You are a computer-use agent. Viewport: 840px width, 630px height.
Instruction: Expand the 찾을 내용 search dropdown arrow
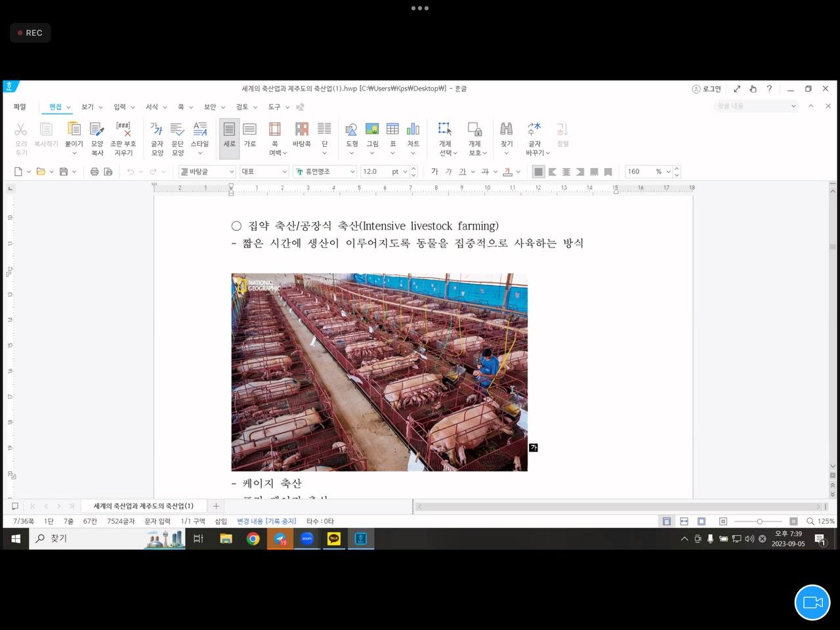[793, 106]
